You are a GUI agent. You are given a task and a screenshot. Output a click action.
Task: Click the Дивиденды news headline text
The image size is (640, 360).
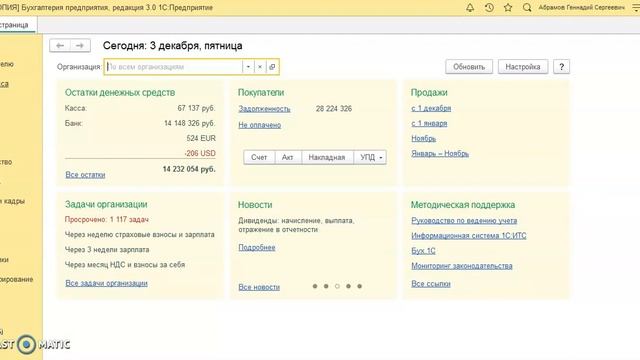pyautogui.click(x=296, y=225)
